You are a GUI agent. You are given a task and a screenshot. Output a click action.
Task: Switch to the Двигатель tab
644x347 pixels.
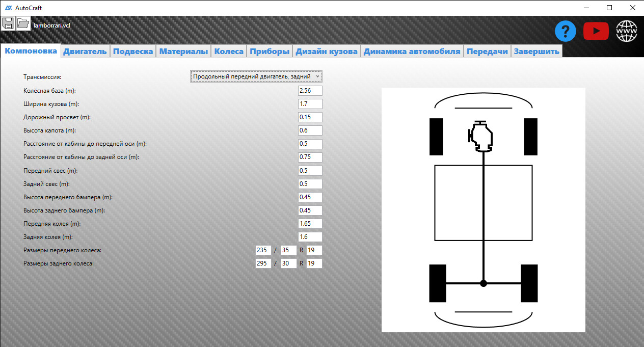85,51
